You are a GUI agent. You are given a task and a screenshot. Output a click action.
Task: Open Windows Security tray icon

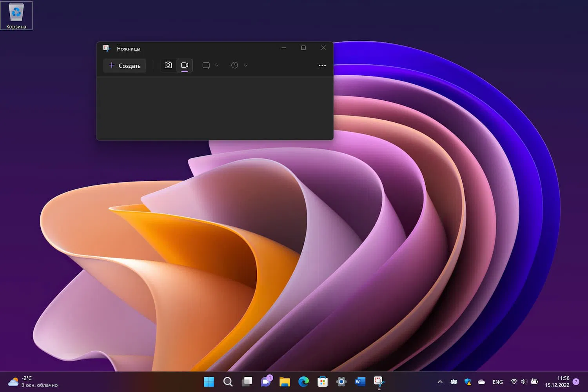point(468,382)
